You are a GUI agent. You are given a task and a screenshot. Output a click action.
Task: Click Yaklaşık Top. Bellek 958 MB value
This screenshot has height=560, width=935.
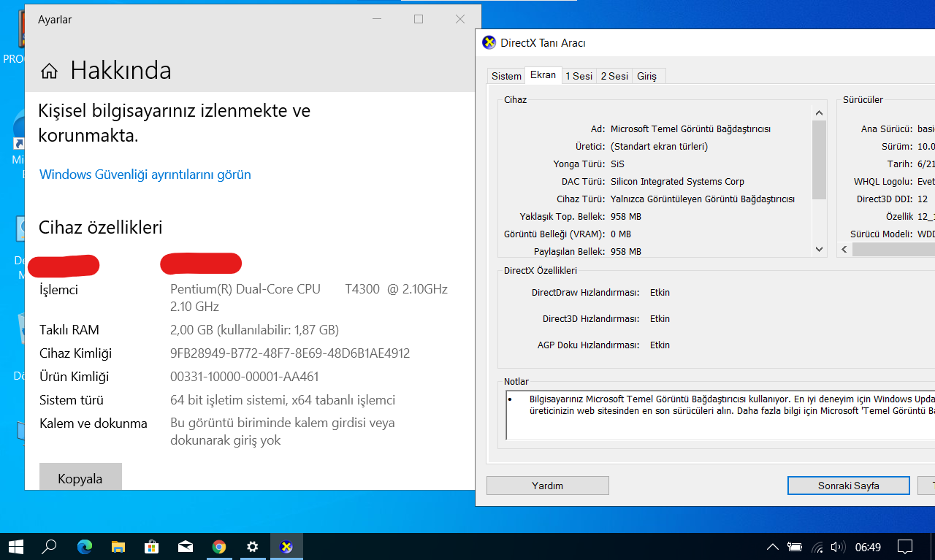pyautogui.click(x=626, y=217)
